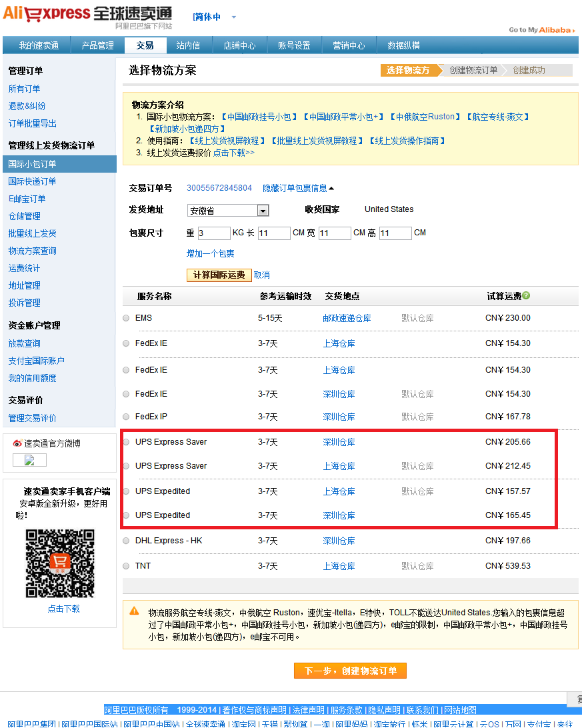Open 所有订单 in sidebar
This screenshot has width=582, height=728.
tap(24, 89)
